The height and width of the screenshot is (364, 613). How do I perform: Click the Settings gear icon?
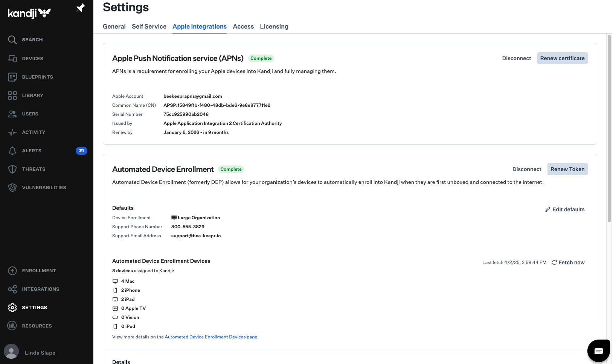pyautogui.click(x=12, y=308)
